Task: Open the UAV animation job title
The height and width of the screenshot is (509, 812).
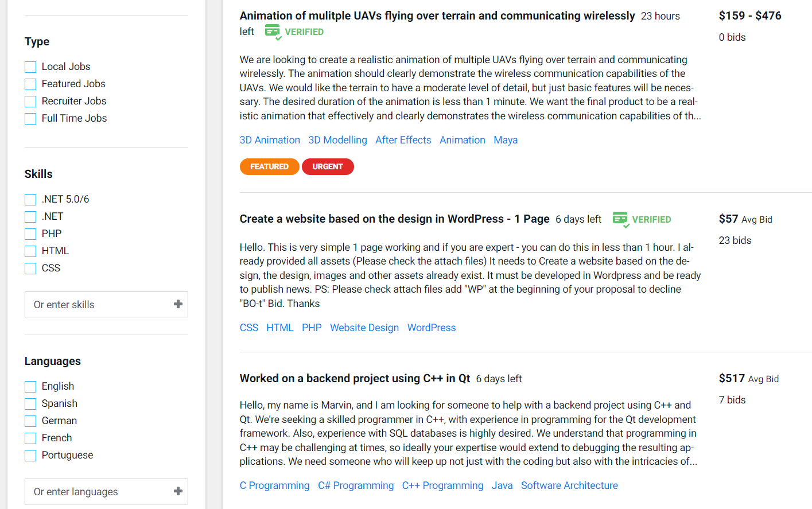Action: tap(437, 16)
